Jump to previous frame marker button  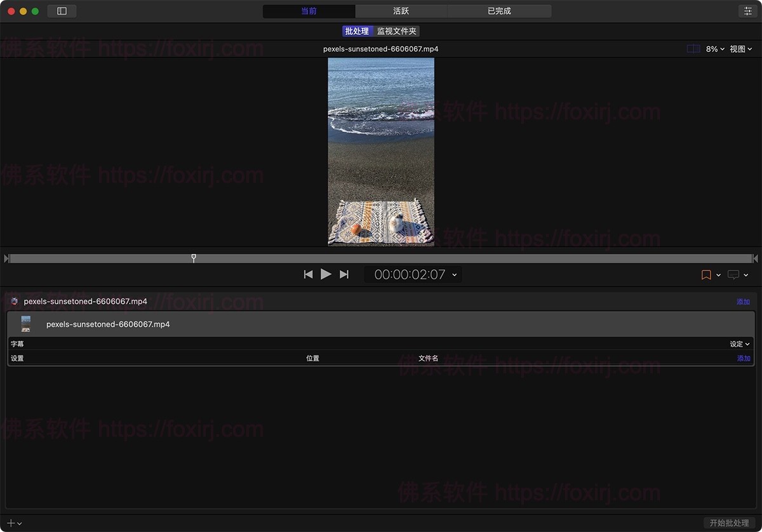point(308,274)
